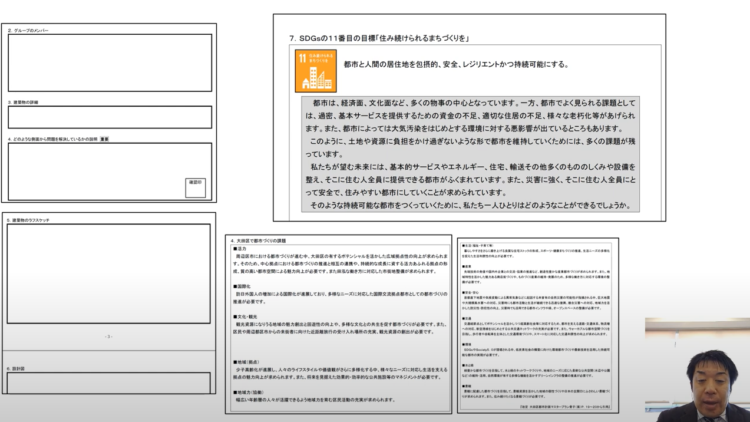Click heading 4. どのような側面から問題を解決しているかの説明
The image size is (750, 422).
(x=53, y=139)
